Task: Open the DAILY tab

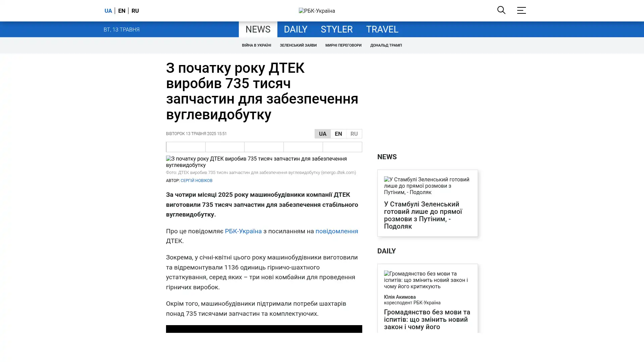Action: [295, 29]
